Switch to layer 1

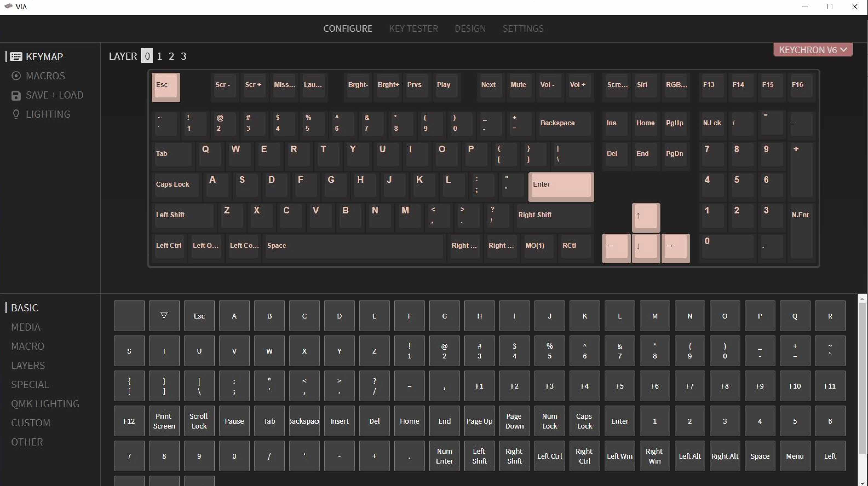pyautogui.click(x=159, y=56)
